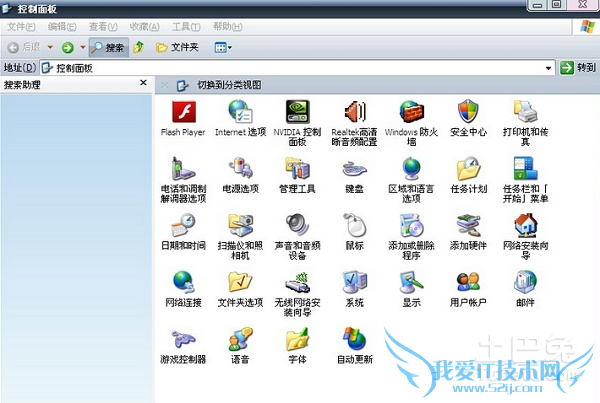Open 区域和语言选项 globe icon
The height and width of the screenshot is (403, 600).
point(411,180)
